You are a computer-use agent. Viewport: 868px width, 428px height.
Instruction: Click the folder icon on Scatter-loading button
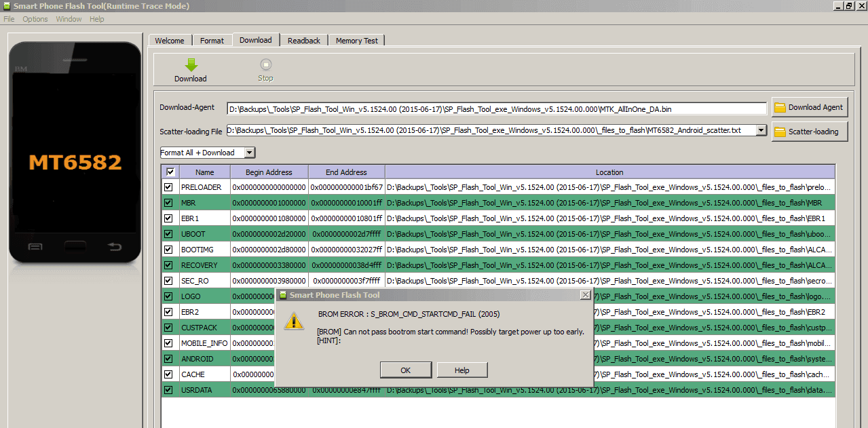[x=780, y=132]
